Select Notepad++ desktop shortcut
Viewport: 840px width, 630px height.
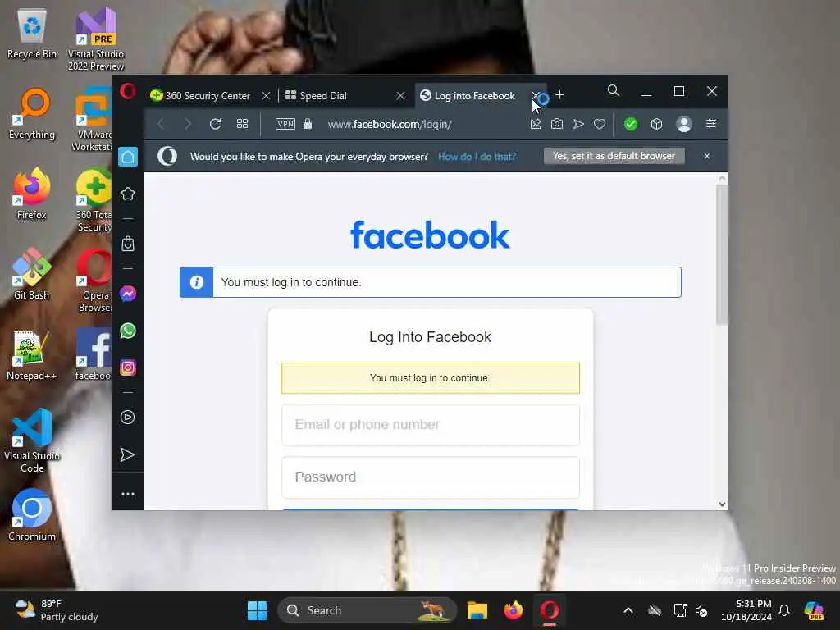click(x=32, y=355)
